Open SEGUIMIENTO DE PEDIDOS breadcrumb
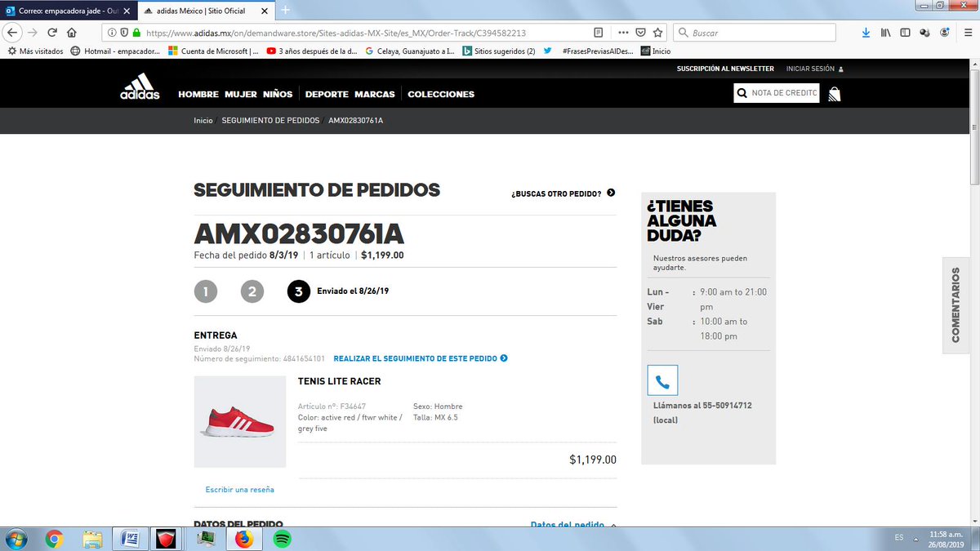The width and height of the screenshot is (980, 551). pyautogui.click(x=270, y=120)
